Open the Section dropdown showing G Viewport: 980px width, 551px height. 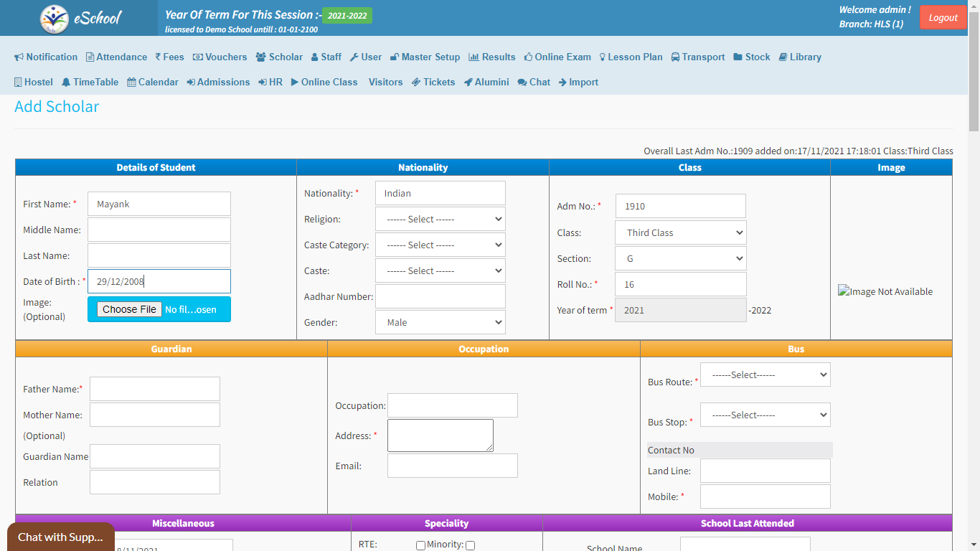click(x=680, y=258)
